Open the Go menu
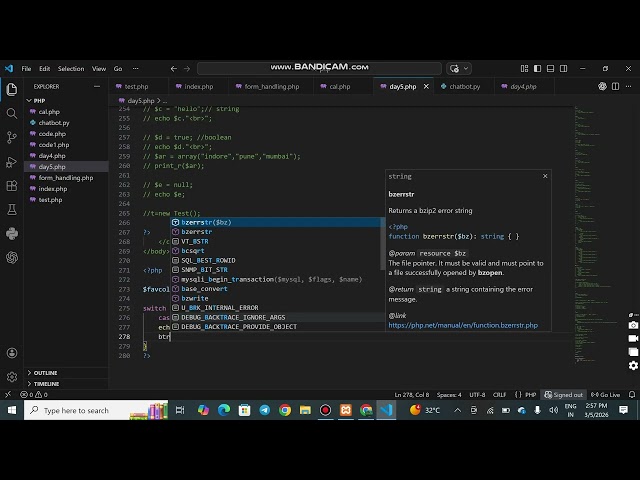 [x=118, y=69]
